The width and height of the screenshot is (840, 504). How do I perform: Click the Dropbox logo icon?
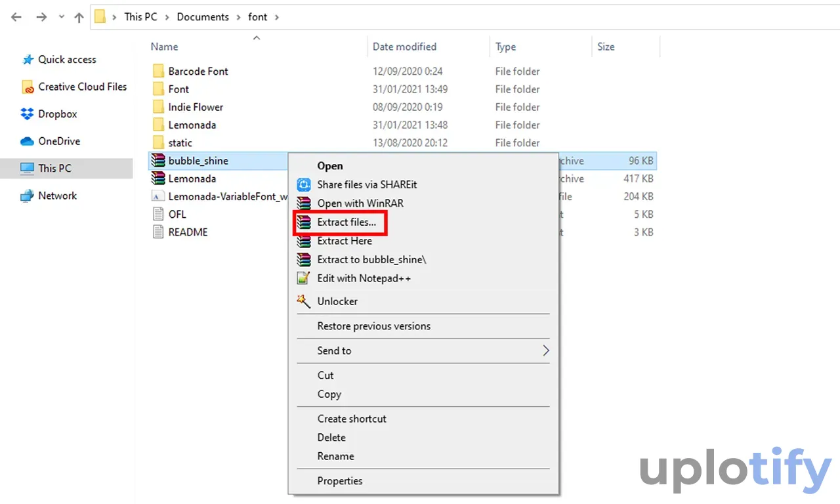point(28,114)
